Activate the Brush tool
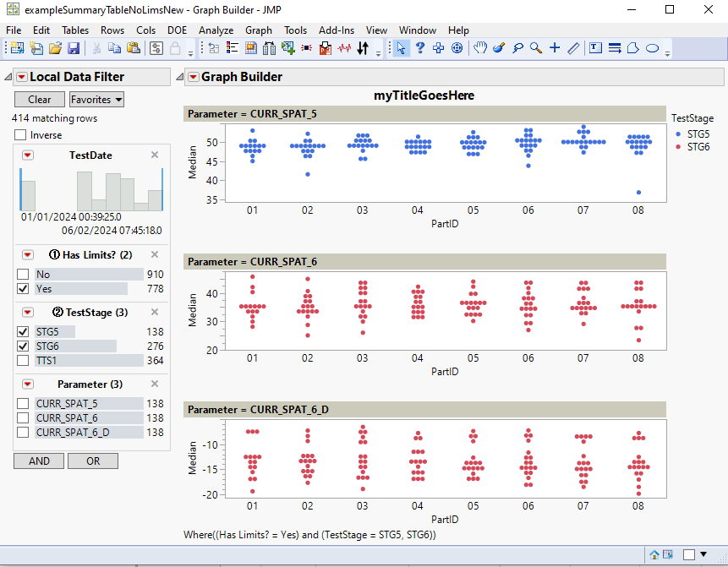728x567 pixels. [x=498, y=48]
